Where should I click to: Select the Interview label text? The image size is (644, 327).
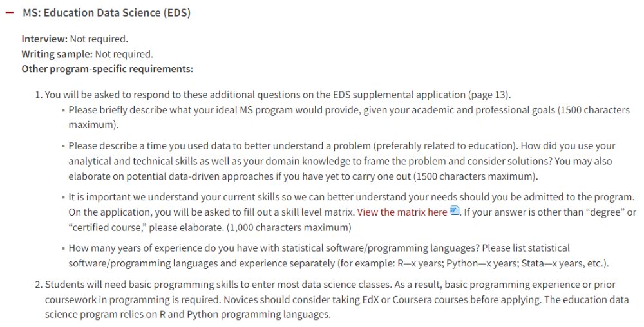pos(44,39)
